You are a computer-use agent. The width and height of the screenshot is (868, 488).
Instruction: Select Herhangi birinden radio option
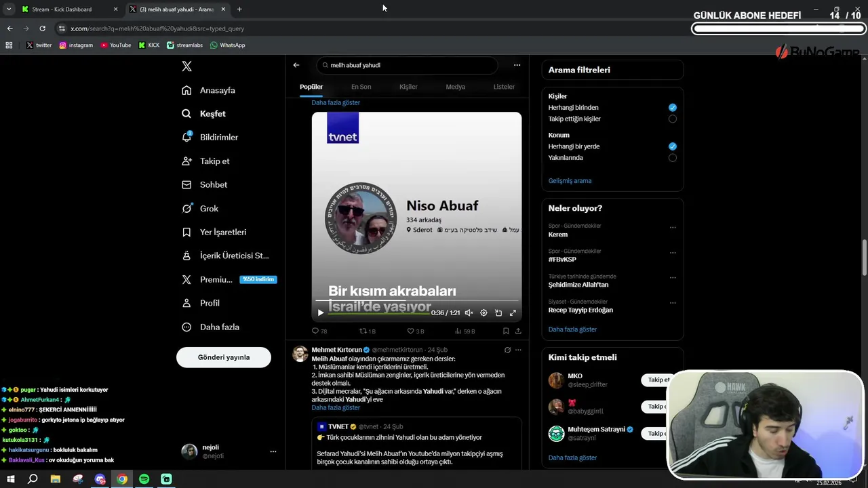[672, 107]
